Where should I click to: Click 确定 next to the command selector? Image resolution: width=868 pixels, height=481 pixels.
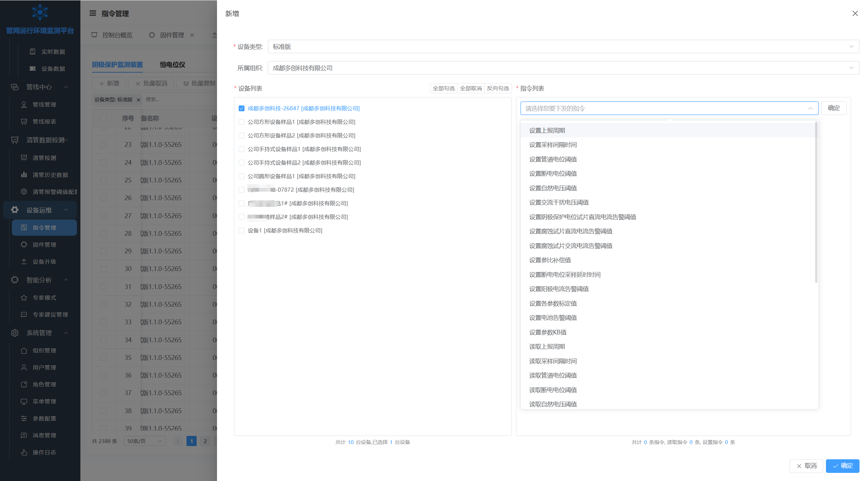pos(834,108)
